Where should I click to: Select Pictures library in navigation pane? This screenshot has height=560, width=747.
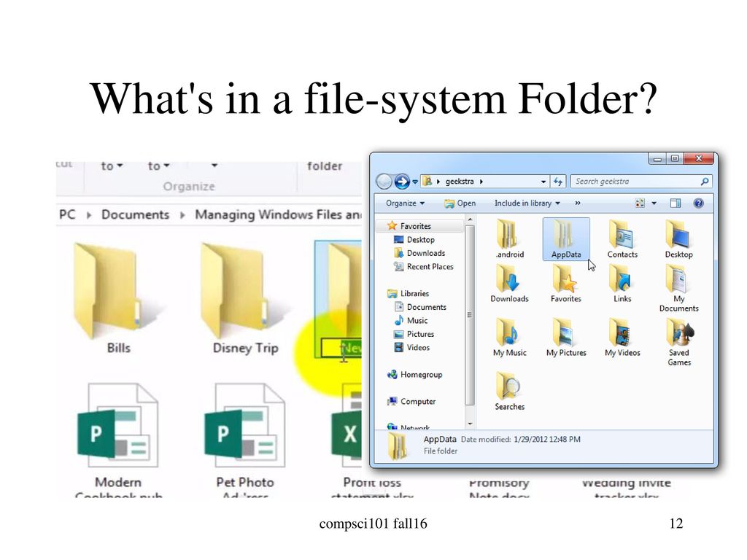pos(420,334)
